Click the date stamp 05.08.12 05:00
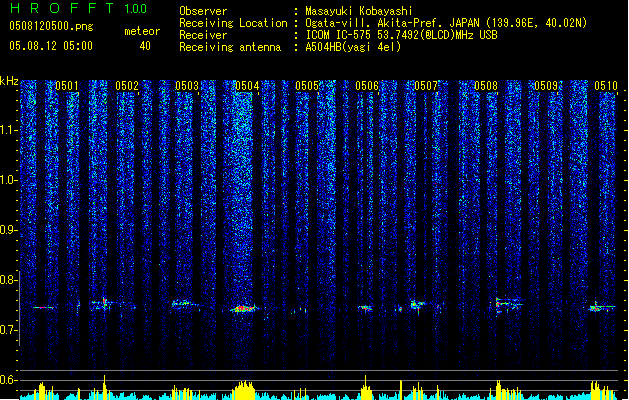Image resolution: width=629 pixels, height=400 pixels. (51, 46)
